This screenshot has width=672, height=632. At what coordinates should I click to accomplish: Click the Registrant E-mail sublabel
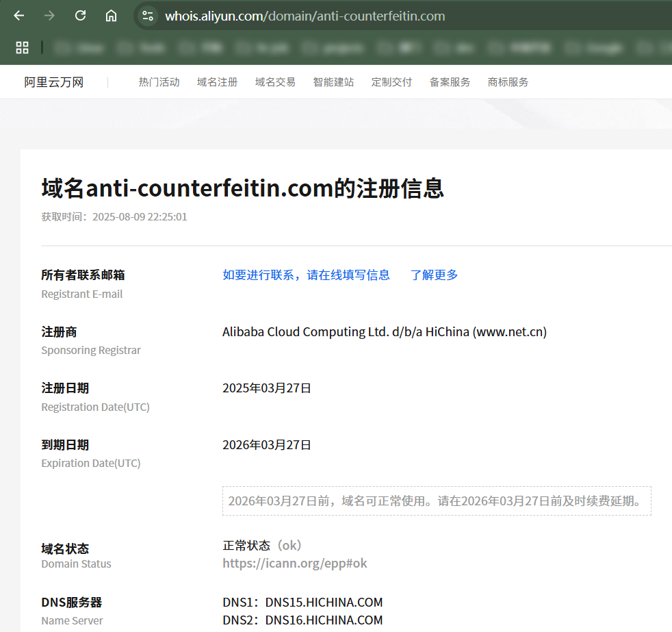point(82,294)
